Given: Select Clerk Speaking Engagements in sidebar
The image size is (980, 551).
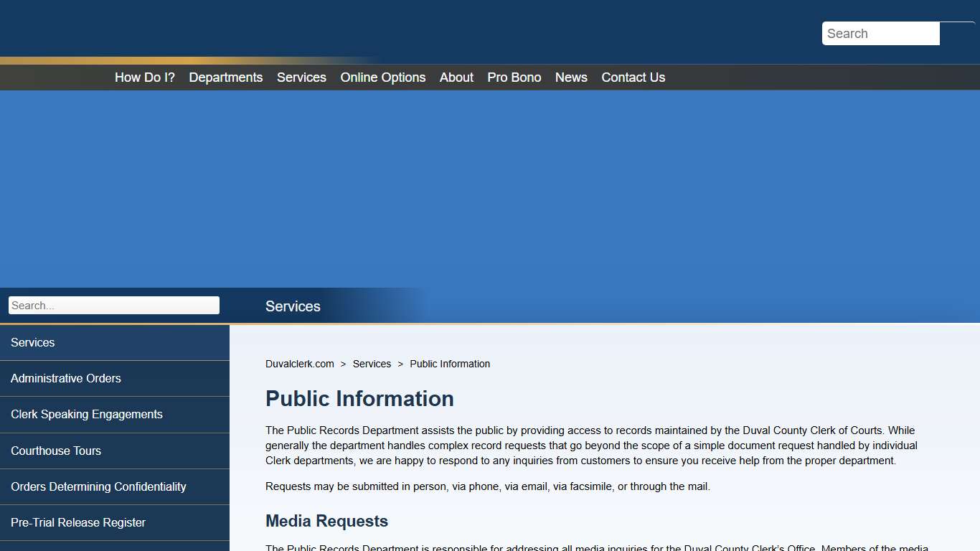Looking at the screenshot, I should (x=86, y=414).
